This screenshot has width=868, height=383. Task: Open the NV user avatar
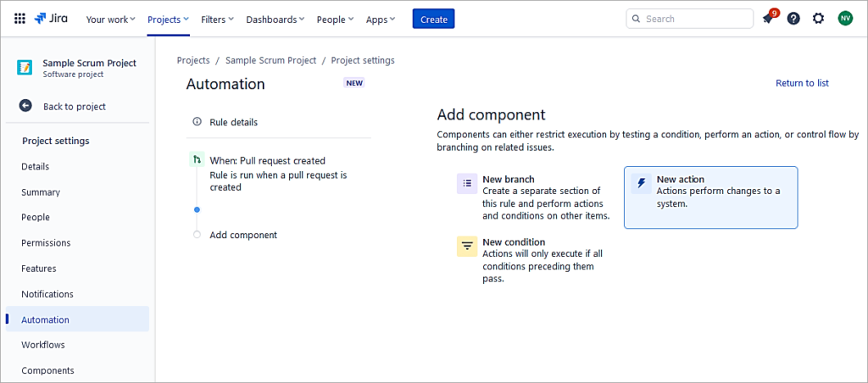pos(845,19)
